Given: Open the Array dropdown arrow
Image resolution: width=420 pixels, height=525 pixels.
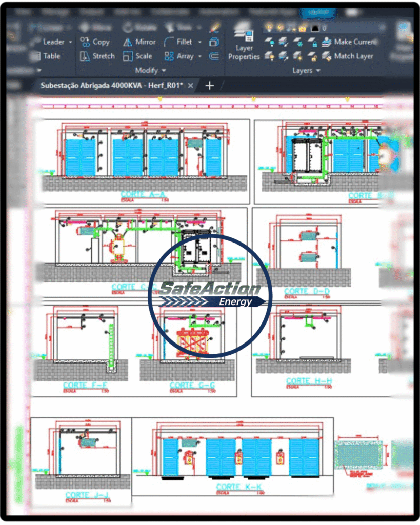Looking at the screenshot, I should tap(199, 56).
